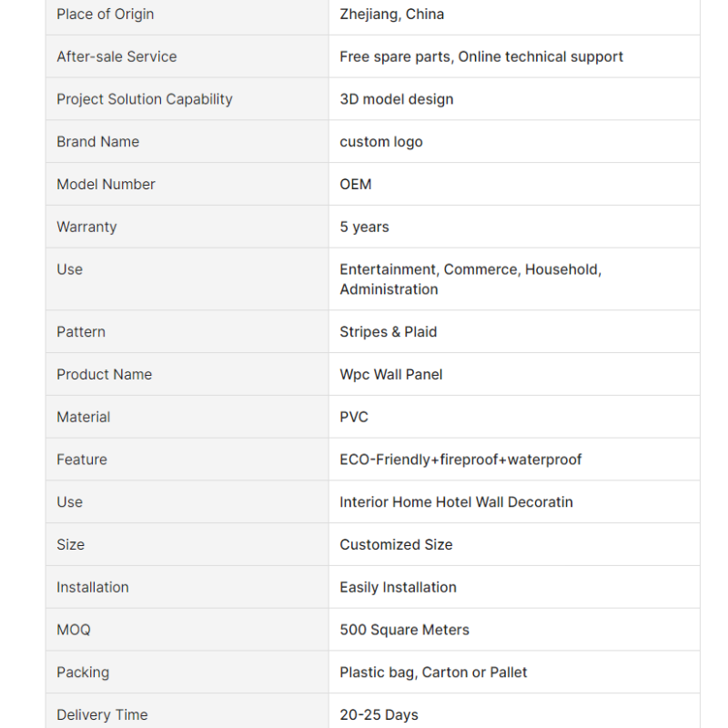Click the "Customized Size" value
This screenshot has width=728, height=728.
click(x=396, y=545)
